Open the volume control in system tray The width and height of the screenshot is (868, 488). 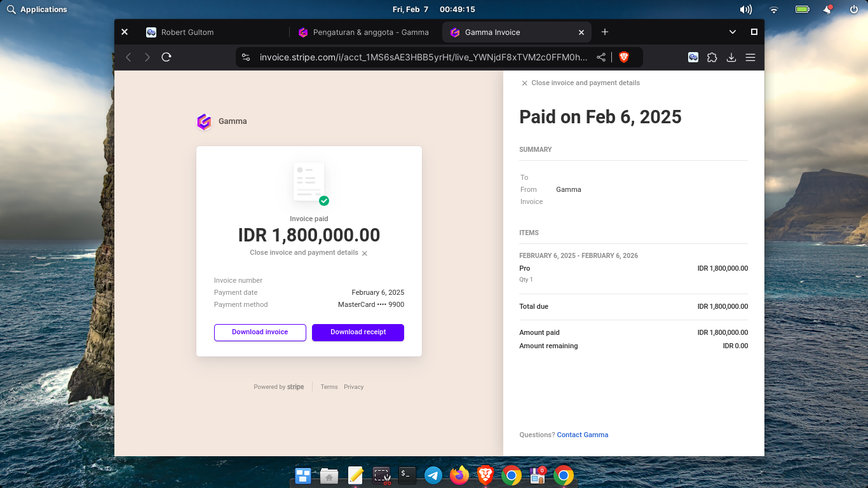pos(746,10)
